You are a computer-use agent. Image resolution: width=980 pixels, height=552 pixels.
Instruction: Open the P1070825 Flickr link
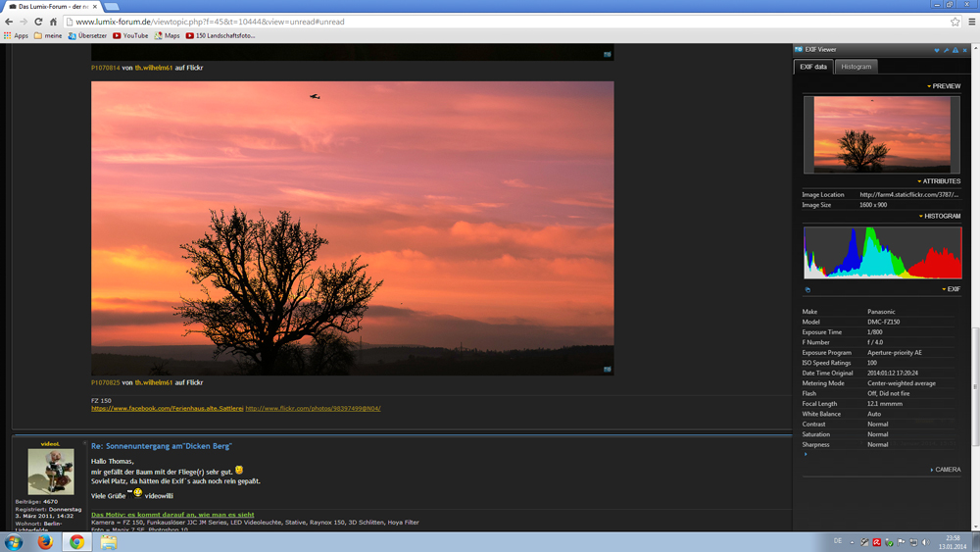pos(105,382)
